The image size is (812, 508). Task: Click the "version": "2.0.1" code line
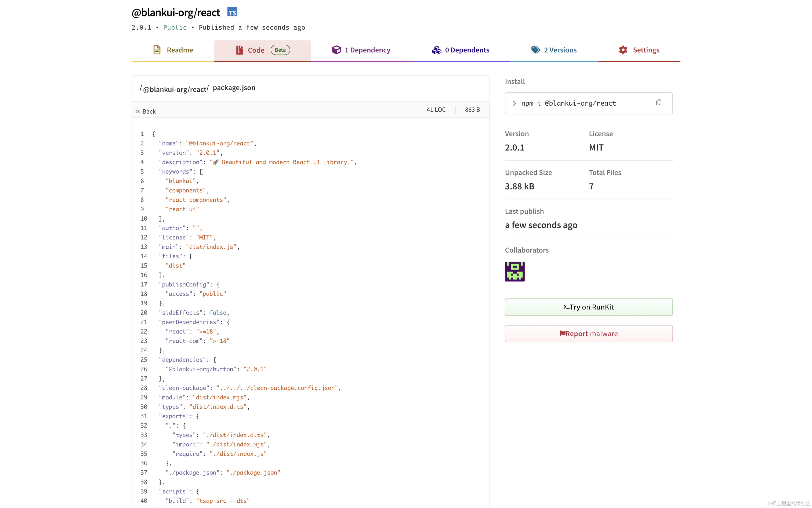point(190,153)
